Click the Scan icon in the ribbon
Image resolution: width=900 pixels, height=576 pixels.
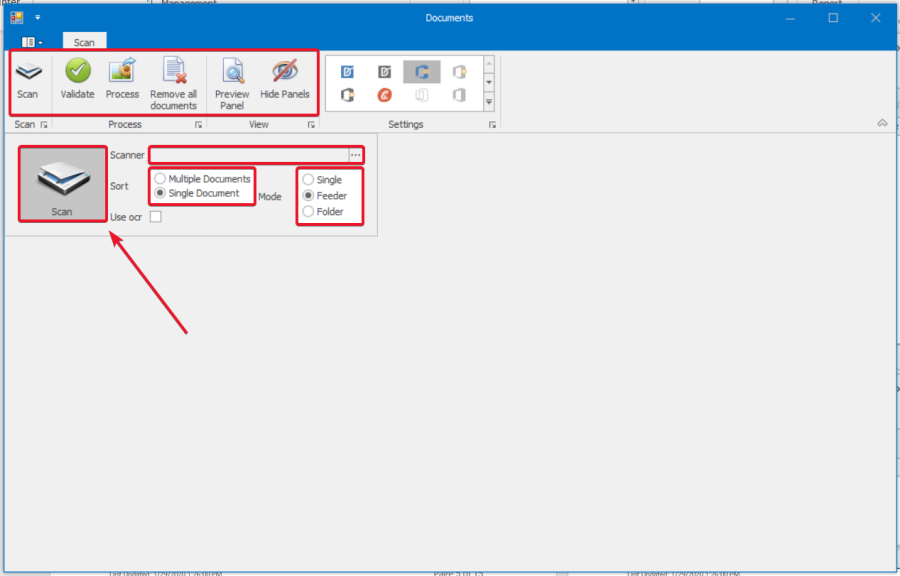[27, 72]
